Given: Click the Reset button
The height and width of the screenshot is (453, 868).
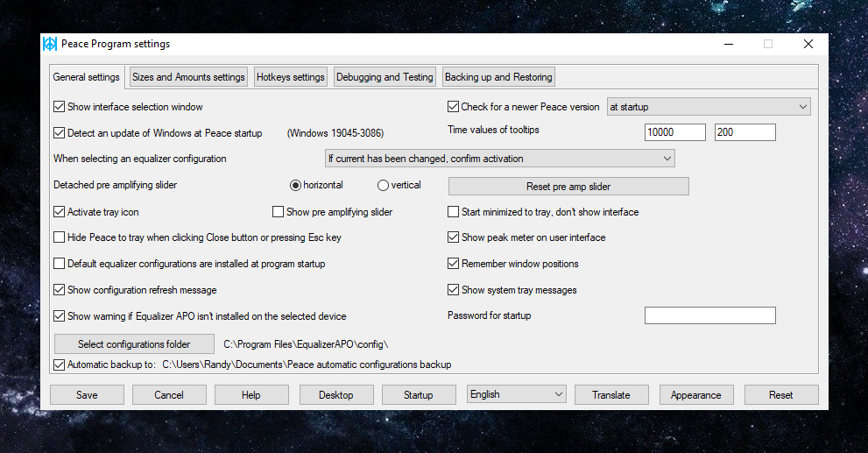Looking at the screenshot, I should (781, 395).
